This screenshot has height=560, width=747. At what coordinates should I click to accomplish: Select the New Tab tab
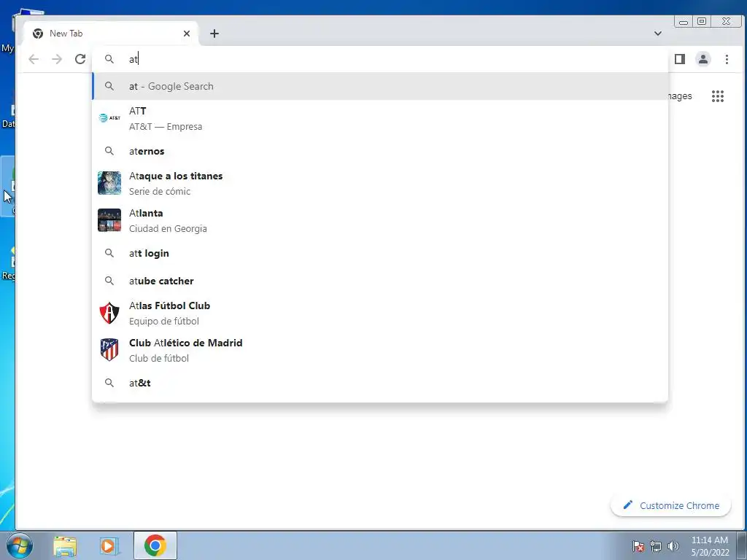pyautogui.click(x=111, y=34)
